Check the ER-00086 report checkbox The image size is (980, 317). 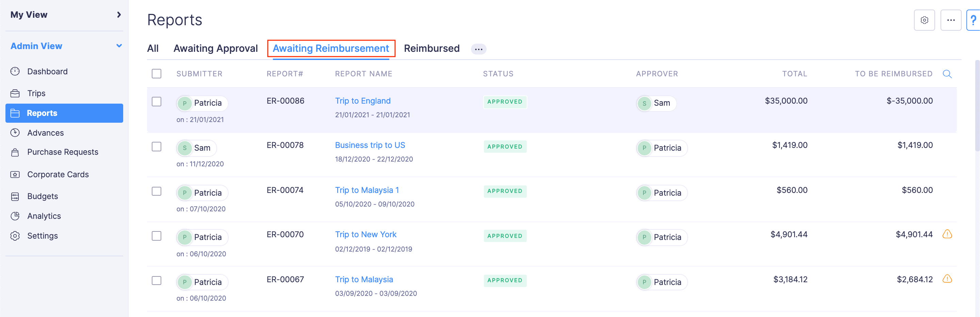(x=157, y=102)
